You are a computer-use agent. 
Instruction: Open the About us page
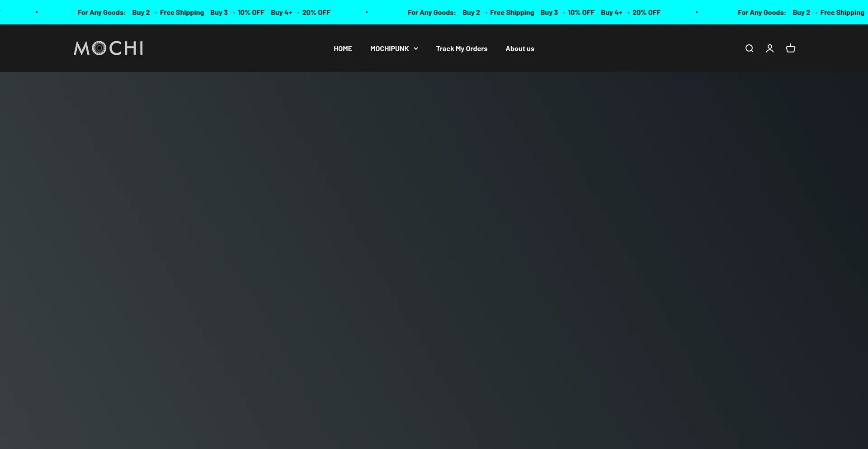pyautogui.click(x=520, y=49)
